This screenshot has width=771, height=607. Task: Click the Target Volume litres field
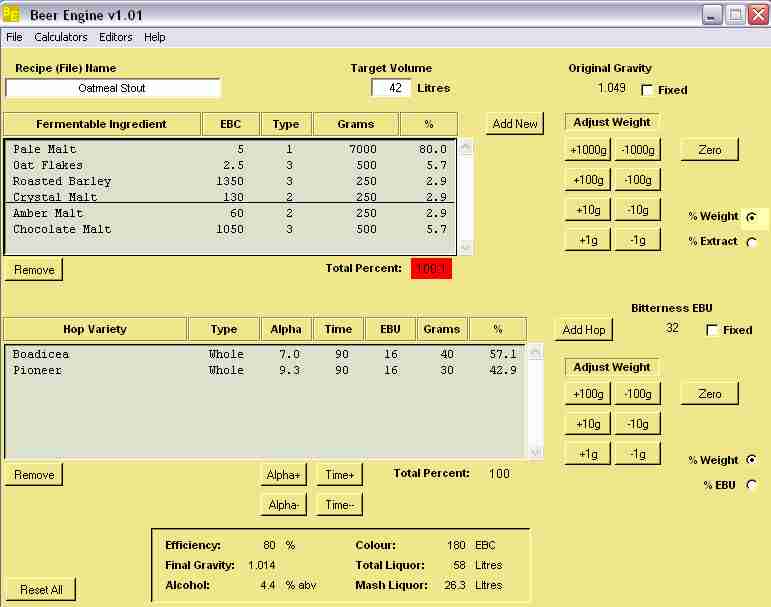[390, 88]
